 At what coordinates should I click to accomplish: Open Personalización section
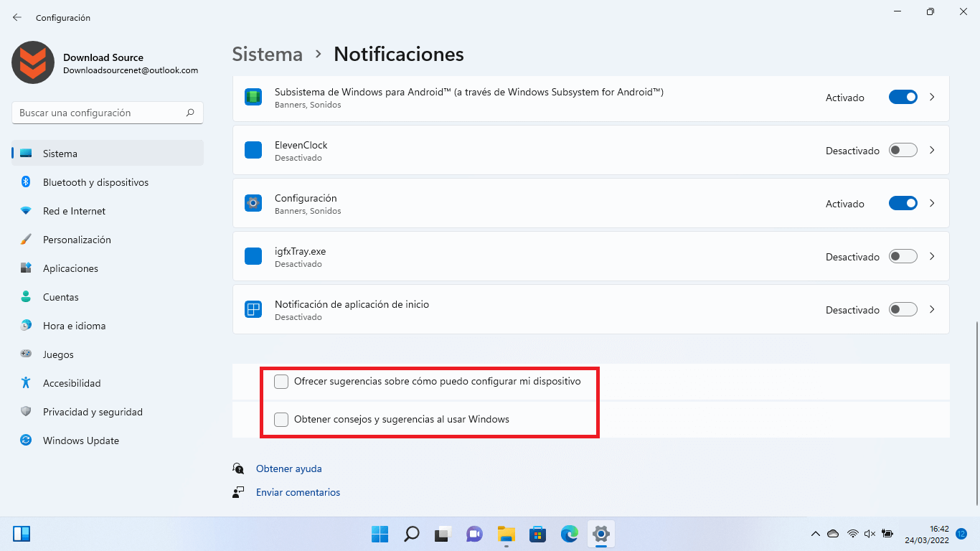click(x=108, y=240)
